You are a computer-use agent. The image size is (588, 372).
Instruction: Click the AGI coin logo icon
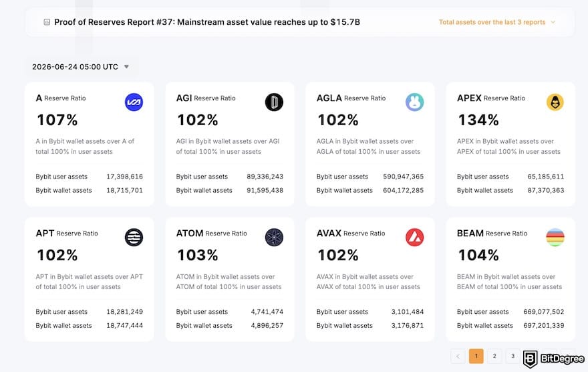(x=274, y=102)
